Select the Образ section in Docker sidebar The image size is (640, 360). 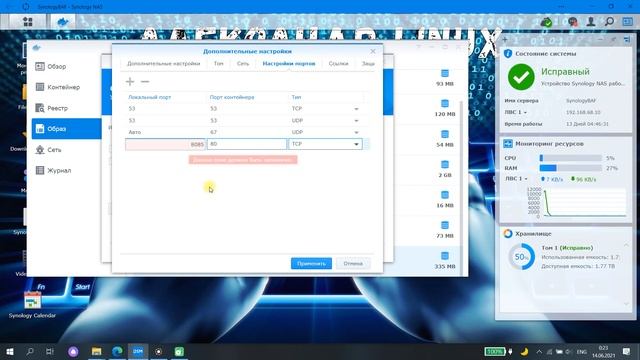point(66,129)
